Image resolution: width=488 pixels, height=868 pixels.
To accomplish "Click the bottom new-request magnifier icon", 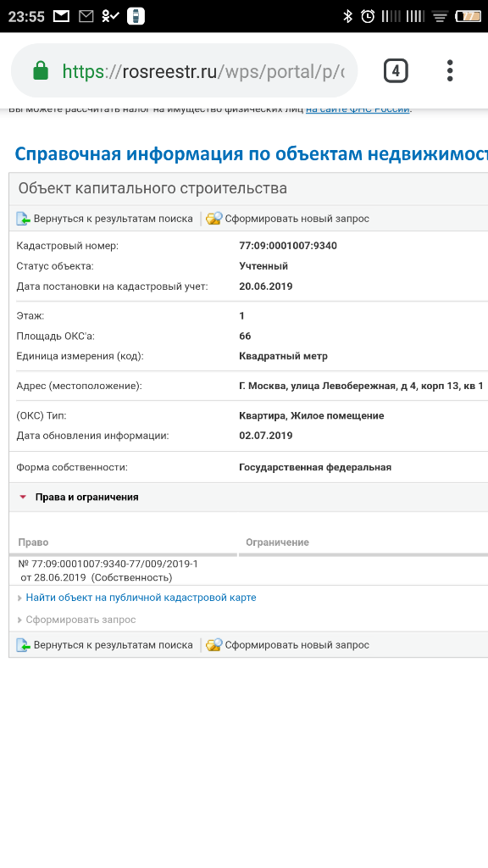I will (213, 645).
